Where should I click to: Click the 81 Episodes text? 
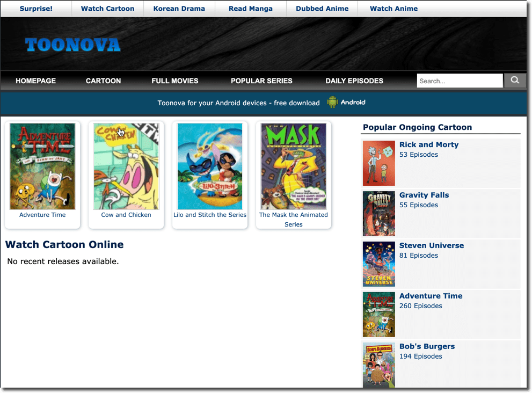point(419,255)
